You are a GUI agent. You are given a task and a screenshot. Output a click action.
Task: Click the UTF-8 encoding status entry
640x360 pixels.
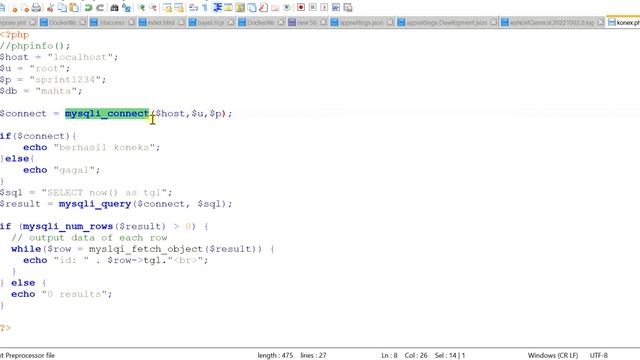[x=598, y=356]
